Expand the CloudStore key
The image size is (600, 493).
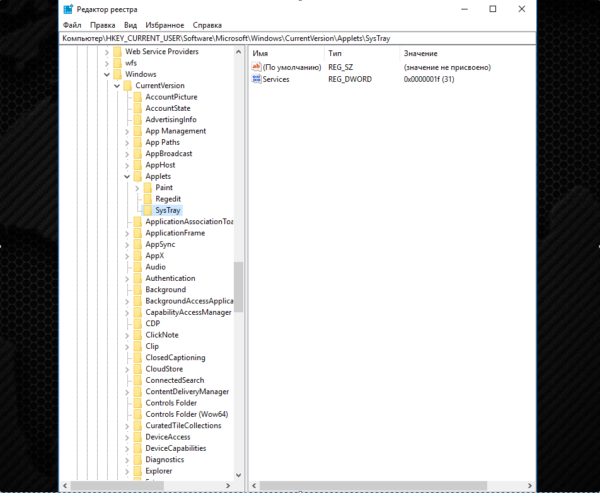tap(127, 369)
